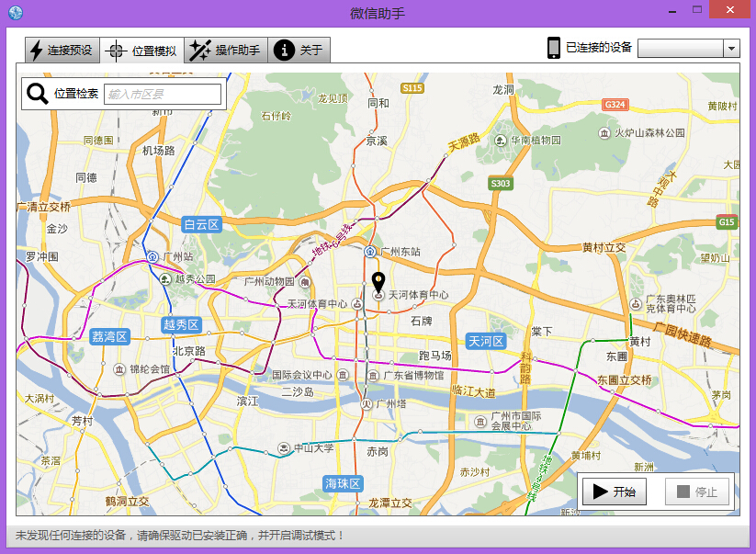Select the 荔湾区 district label
This screenshot has height=554, width=756.
click(x=109, y=336)
